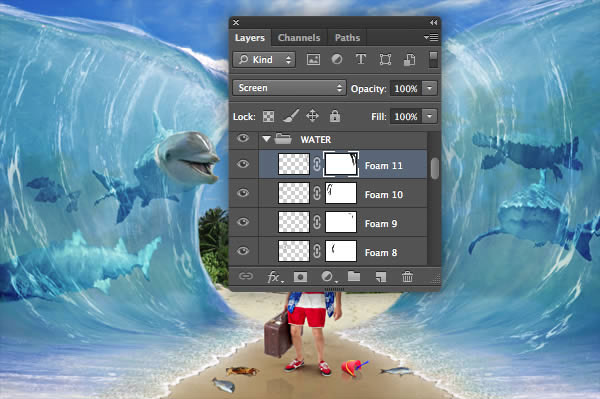Close the Layers panel with X
The height and width of the screenshot is (399, 600).
coord(236,23)
